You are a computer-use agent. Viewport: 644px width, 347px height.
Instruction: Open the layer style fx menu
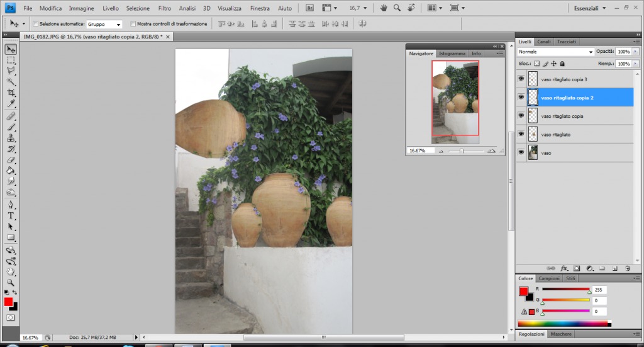(x=564, y=268)
